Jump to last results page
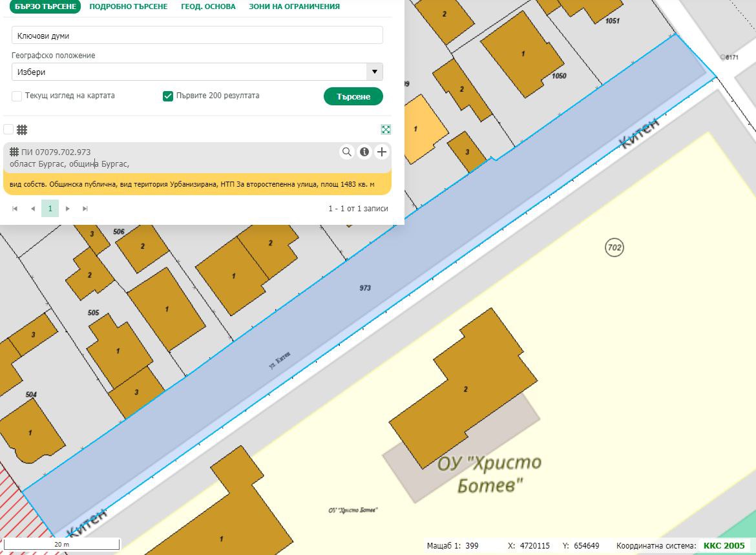 coord(85,209)
